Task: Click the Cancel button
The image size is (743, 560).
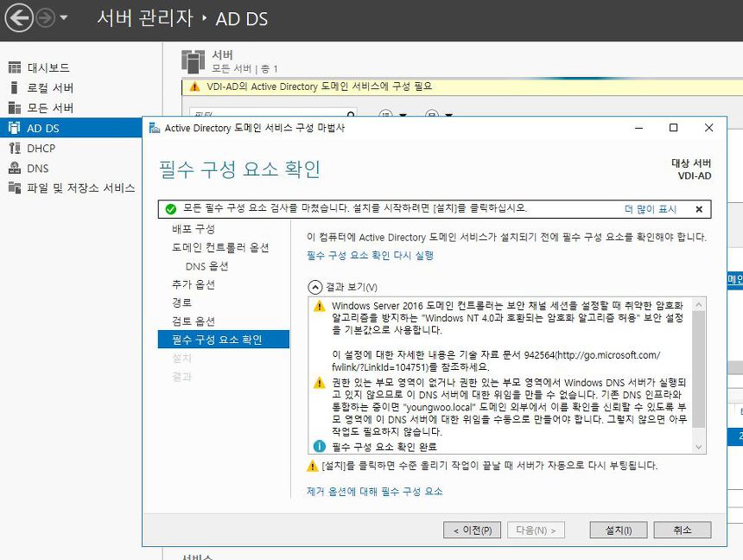Action: pos(683,530)
